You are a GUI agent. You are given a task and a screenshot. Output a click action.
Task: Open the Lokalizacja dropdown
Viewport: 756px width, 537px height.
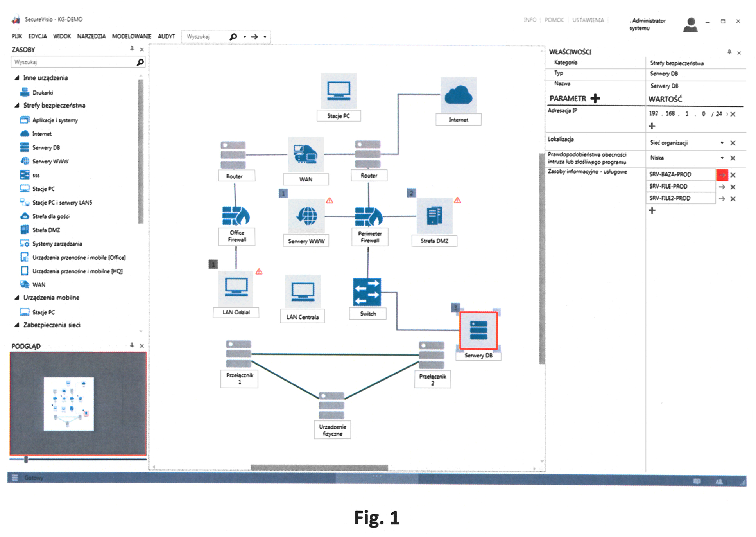[722, 143]
